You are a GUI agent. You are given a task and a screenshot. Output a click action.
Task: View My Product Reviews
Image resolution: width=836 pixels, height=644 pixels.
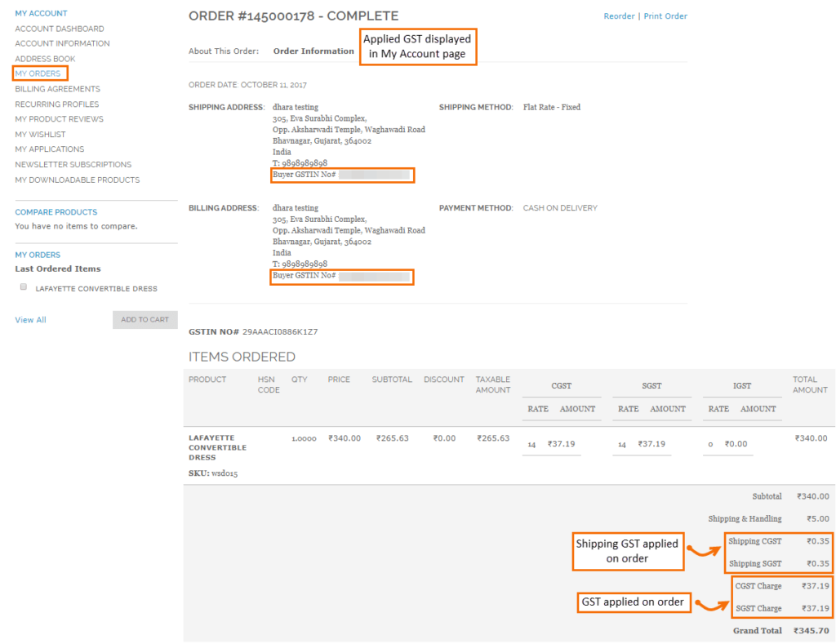pos(59,118)
